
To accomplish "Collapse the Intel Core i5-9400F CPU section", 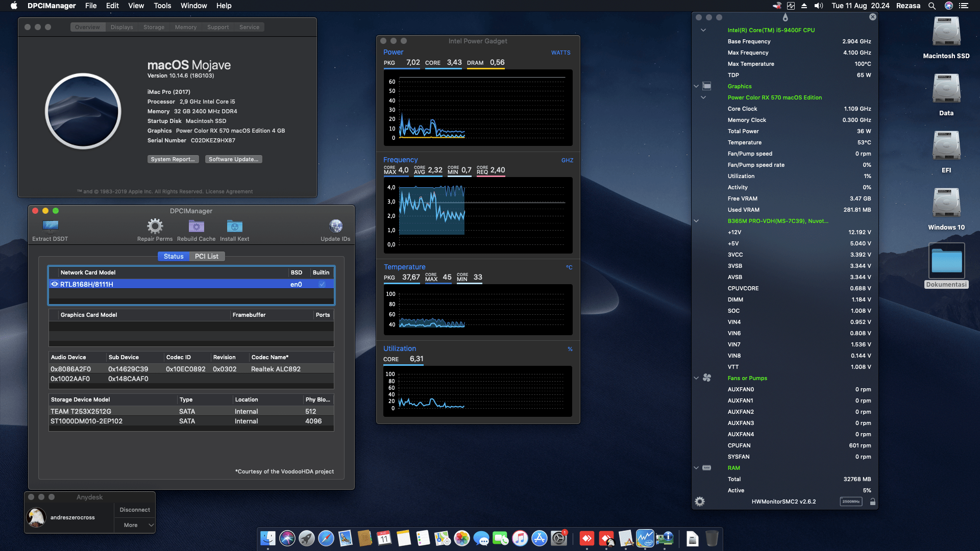I will click(x=702, y=30).
